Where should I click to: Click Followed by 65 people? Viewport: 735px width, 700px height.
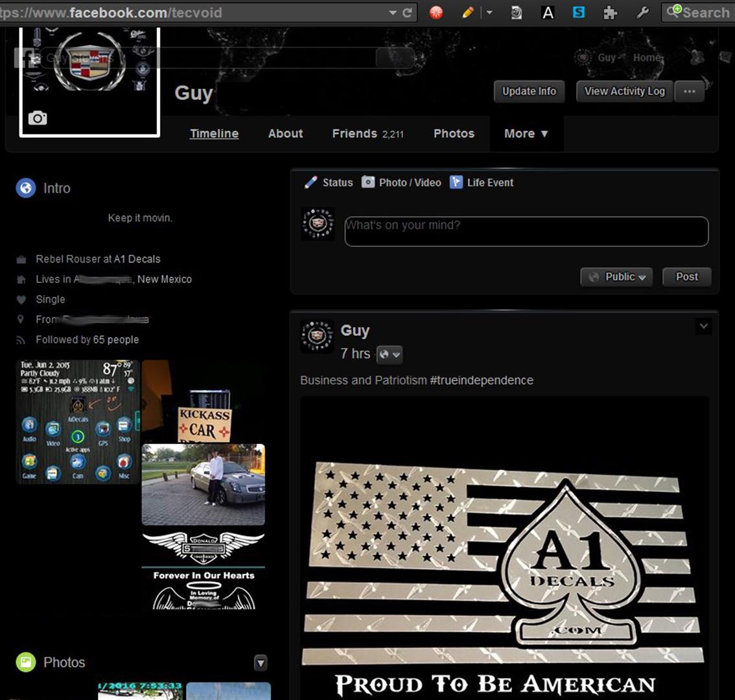87,340
